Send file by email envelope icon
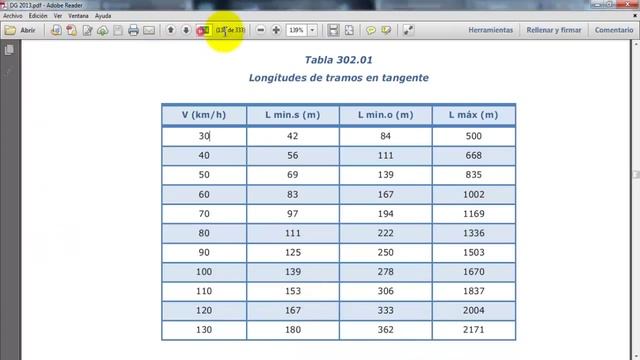Image resolution: width=640 pixels, height=360 pixels. click(x=149, y=30)
